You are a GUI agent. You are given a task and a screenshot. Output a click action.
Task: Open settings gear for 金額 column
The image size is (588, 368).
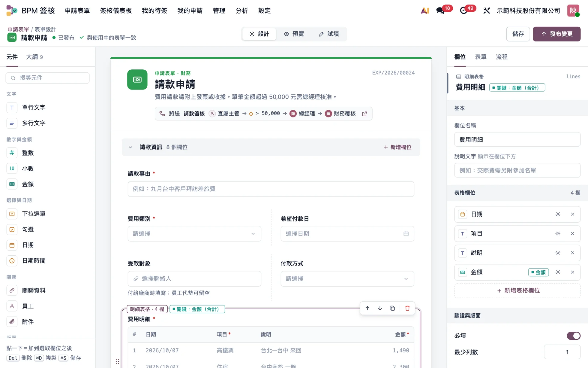[x=558, y=272]
